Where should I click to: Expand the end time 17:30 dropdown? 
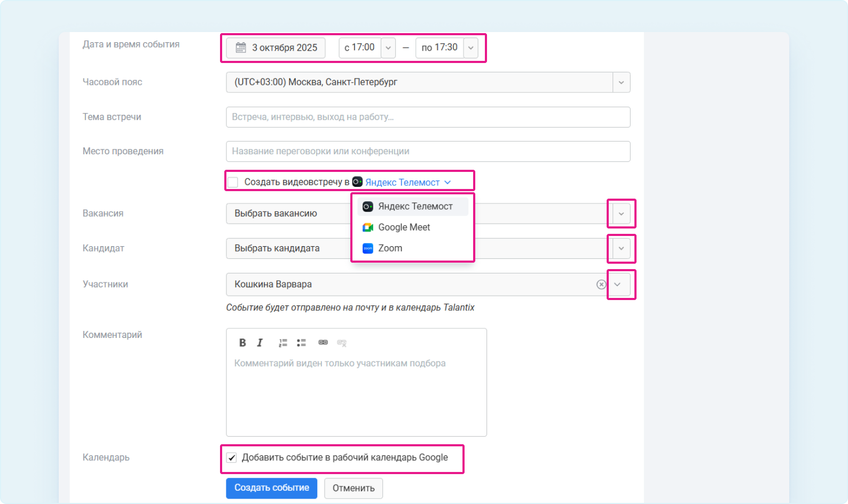[470, 48]
